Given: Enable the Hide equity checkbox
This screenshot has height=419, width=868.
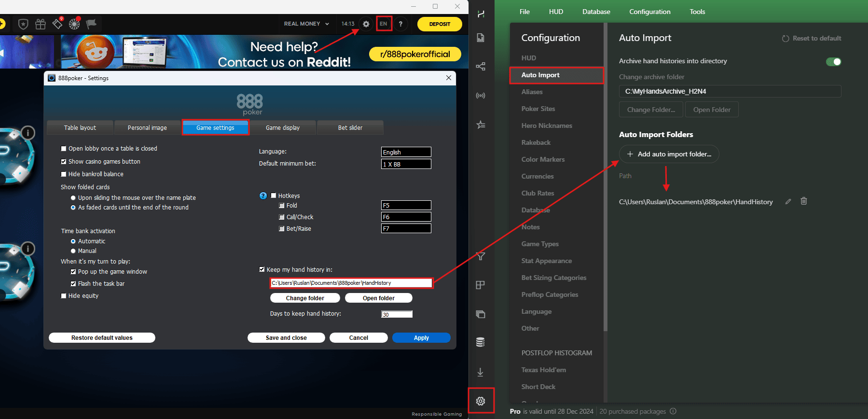Looking at the screenshot, I should tap(63, 296).
